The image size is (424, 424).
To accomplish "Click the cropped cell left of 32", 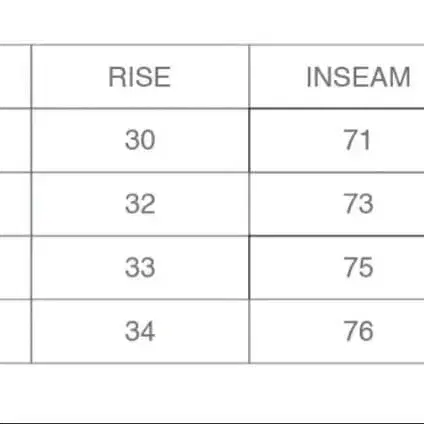I will click(15, 204).
